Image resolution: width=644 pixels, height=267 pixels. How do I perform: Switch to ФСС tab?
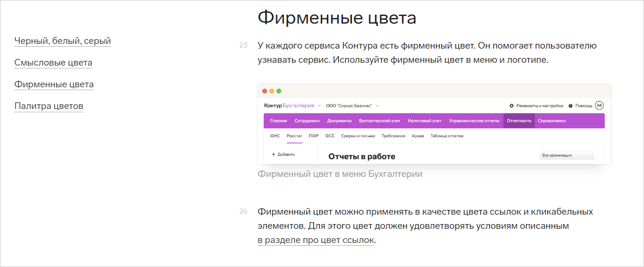point(330,136)
